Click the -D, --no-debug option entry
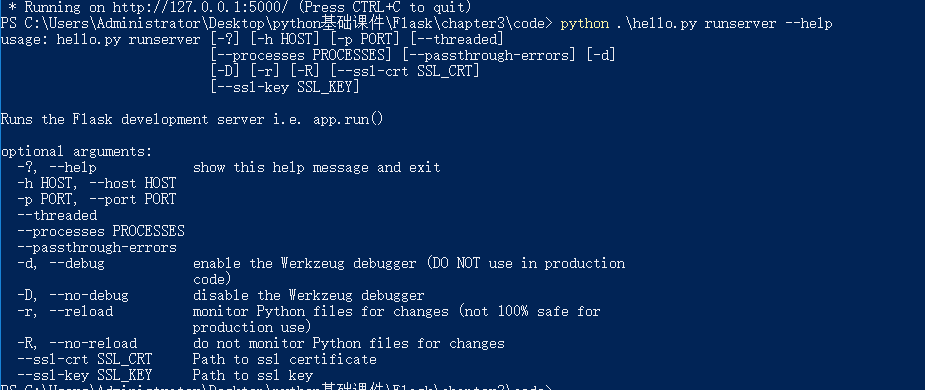Image resolution: width=925 pixels, height=390 pixels. pos(72,295)
